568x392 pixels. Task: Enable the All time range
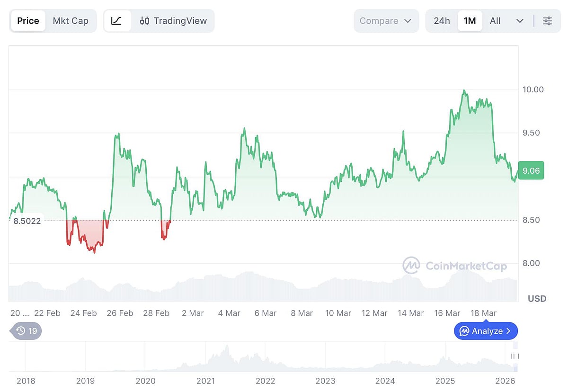point(495,21)
